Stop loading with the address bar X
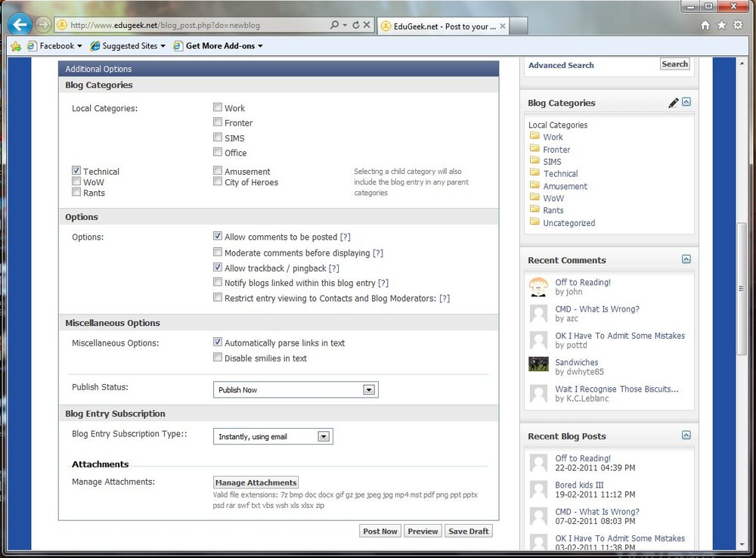 point(367,25)
